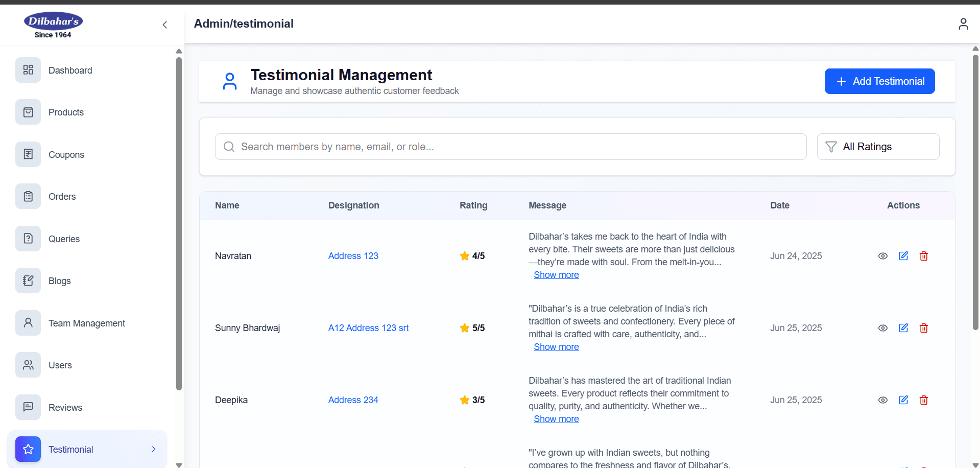Click the sidebar vertical scrollbar

(179, 224)
